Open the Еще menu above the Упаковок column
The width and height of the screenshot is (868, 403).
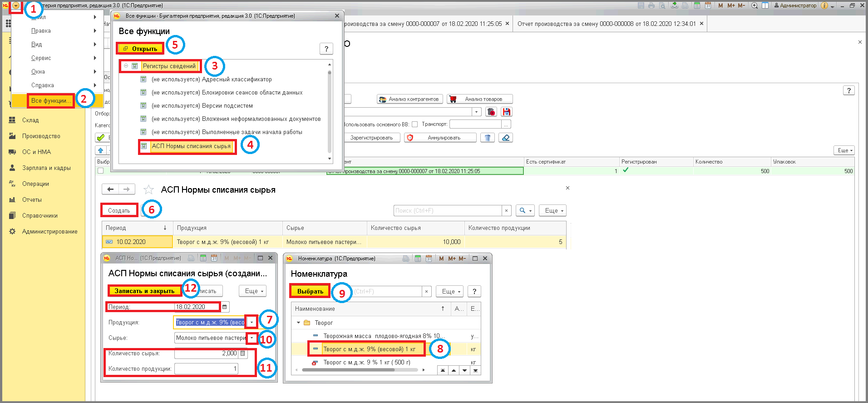tap(844, 150)
